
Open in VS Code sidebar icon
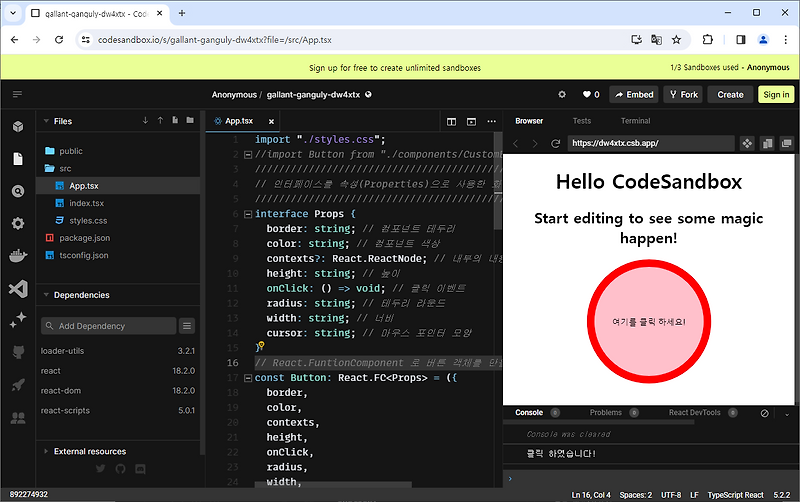18,289
